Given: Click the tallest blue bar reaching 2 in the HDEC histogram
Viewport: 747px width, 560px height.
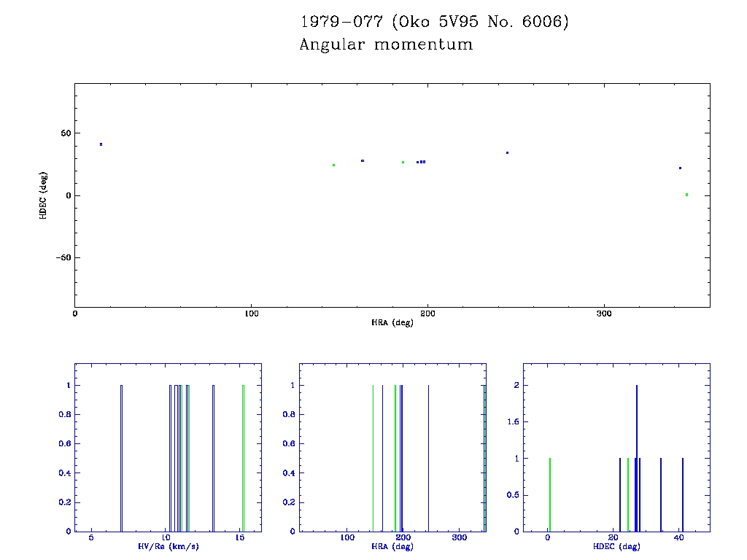Looking at the screenshot, I should point(637,458).
